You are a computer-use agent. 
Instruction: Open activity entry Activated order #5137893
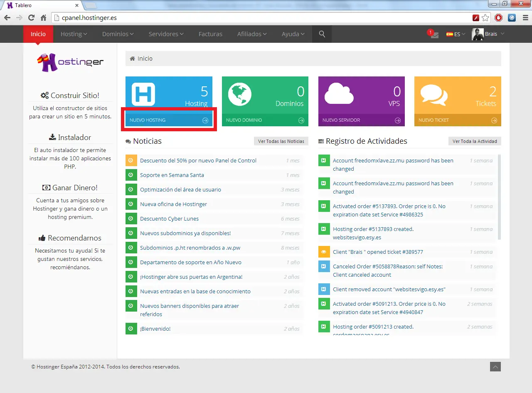click(389, 210)
